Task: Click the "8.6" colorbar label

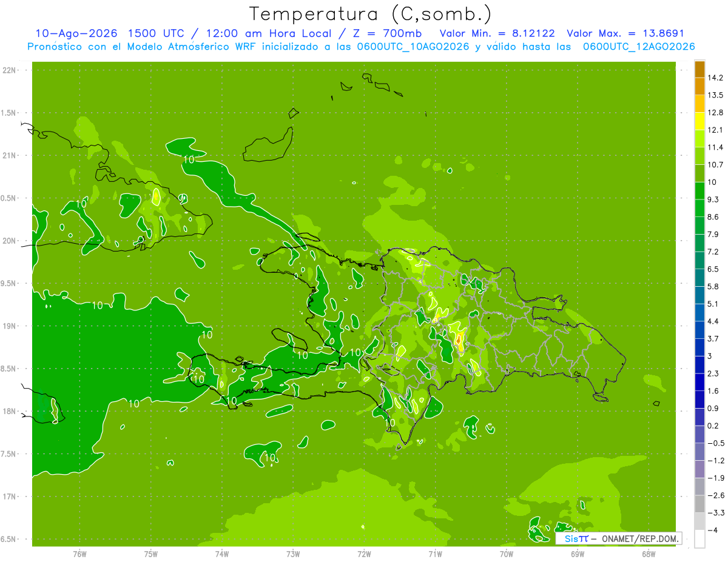Action: (x=714, y=217)
